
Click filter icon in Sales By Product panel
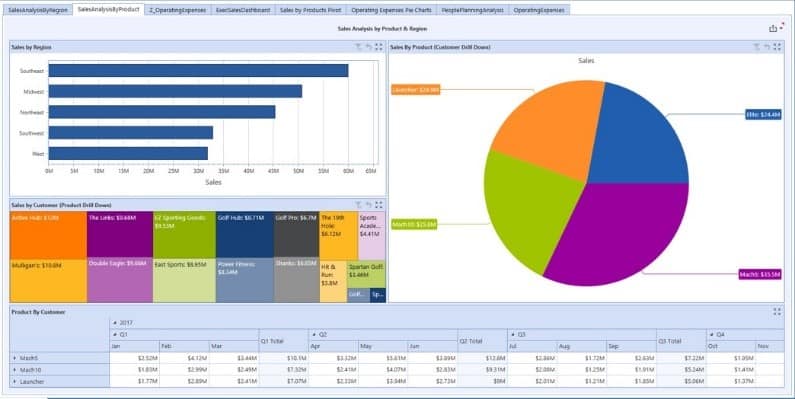coord(756,47)
